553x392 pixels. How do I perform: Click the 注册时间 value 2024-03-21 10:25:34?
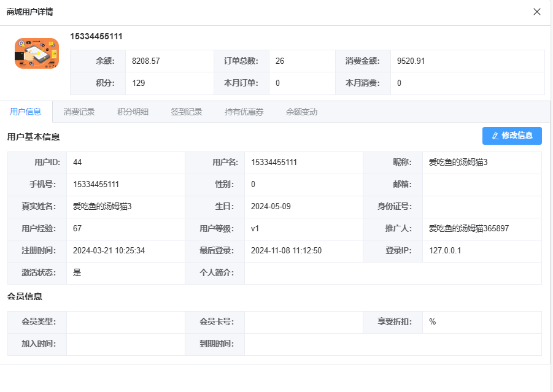(109, 251)
